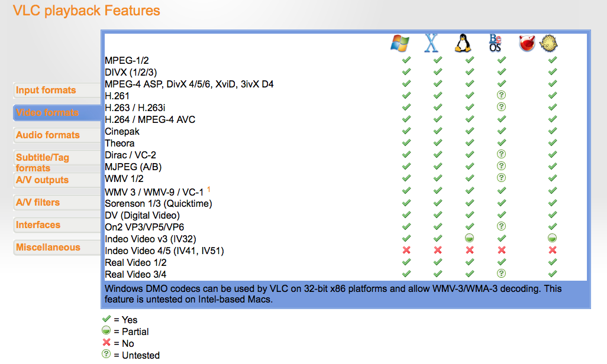Viewport: 607px width, 364px height.
Task: Click the MJPEG (A/B) label
Action: 133,167
